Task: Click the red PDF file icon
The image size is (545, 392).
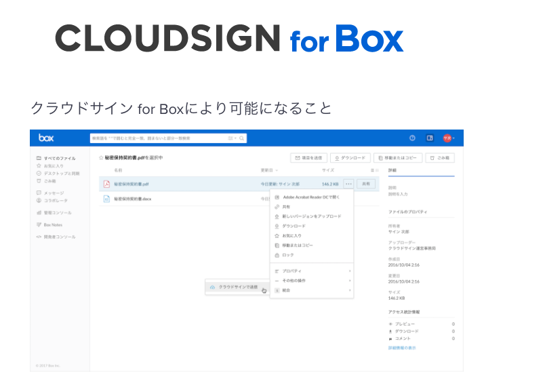Action: [x=106, y=184]
